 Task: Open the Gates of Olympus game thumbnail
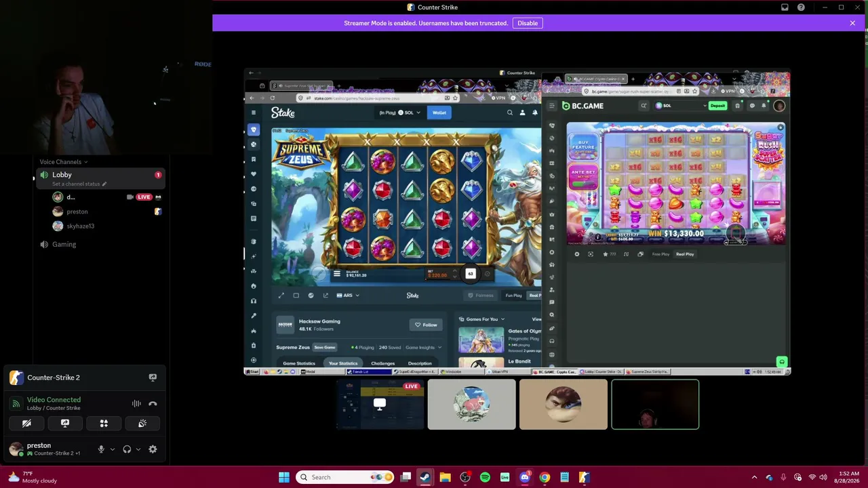pyautogui.click(x=481, y=340)
